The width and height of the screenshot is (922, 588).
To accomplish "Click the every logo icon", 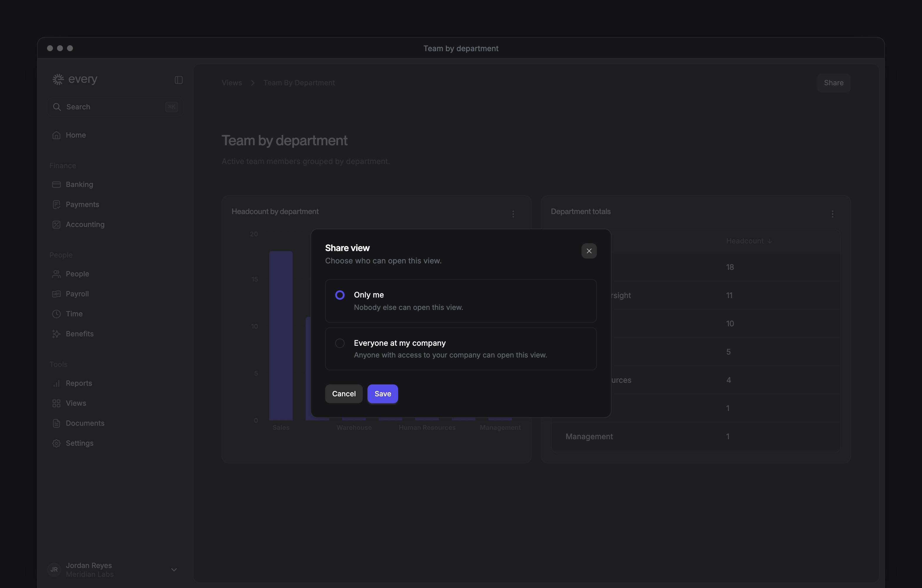I will click(x=58, y=79).
